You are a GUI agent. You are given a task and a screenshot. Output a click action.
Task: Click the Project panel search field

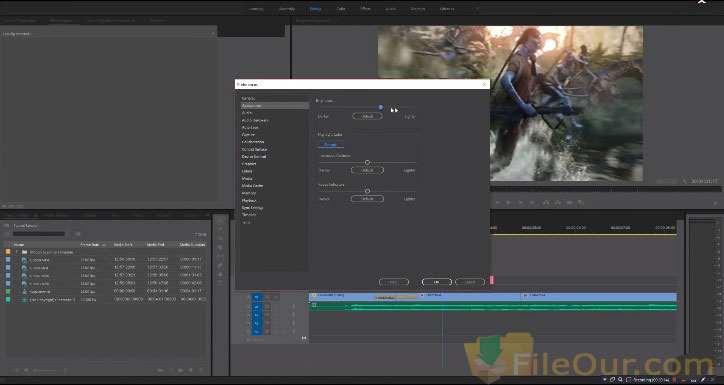click(x=38, y=234)
